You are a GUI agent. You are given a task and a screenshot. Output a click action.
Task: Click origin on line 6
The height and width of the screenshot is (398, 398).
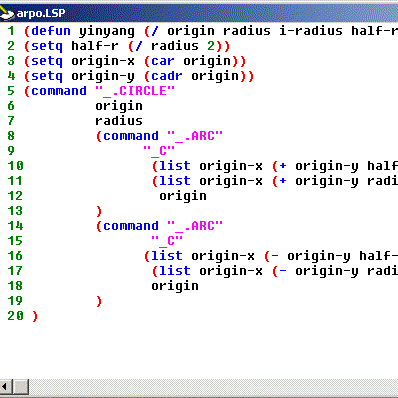[x=119, y=107]
